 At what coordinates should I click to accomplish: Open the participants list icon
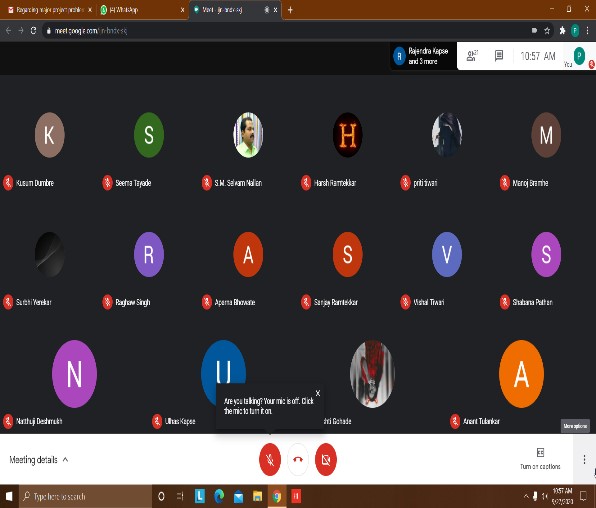pos(472,56)
